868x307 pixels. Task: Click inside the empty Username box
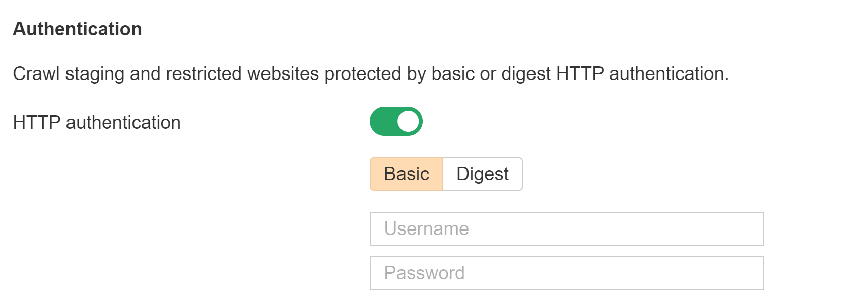[566, 229]
